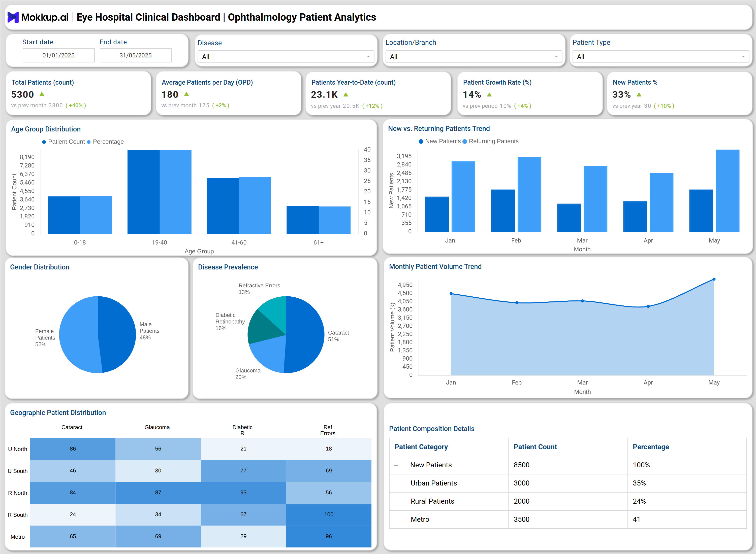
Task: Select the 19-40 dark Patient Count bar
Action: (144, 192)
